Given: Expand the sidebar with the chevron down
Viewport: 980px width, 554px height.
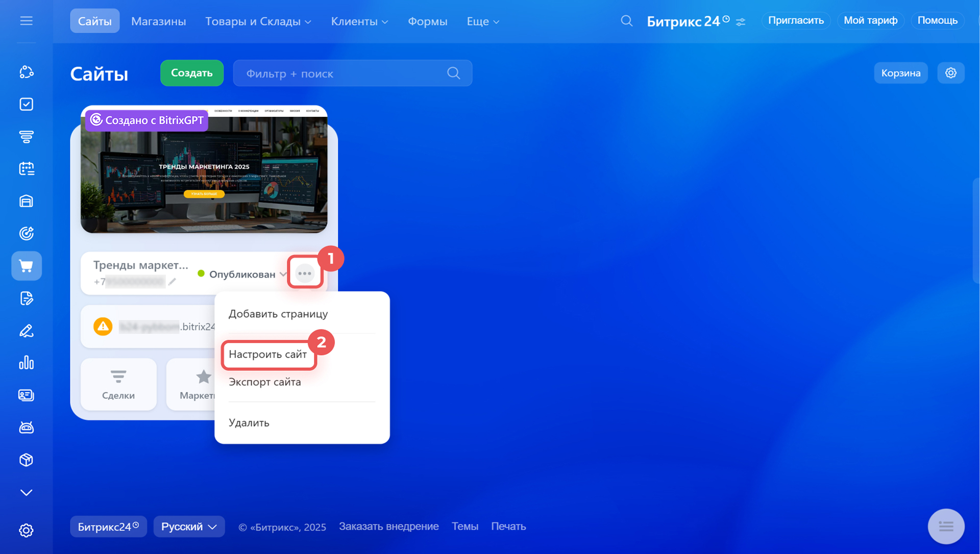Looking at the screenshot, I should (x=26, y=492).
